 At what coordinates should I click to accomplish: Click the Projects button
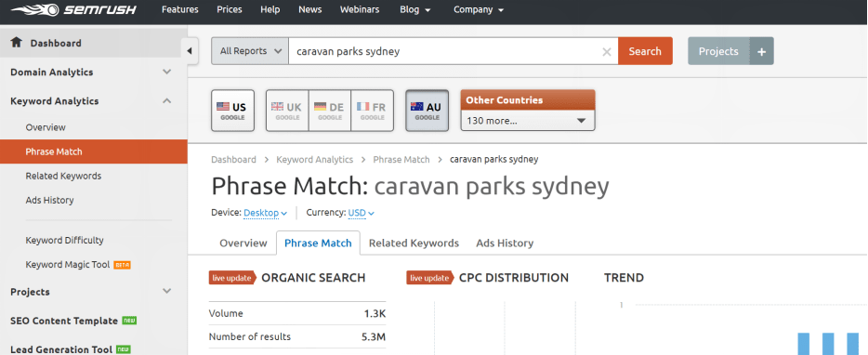[718, 51]
